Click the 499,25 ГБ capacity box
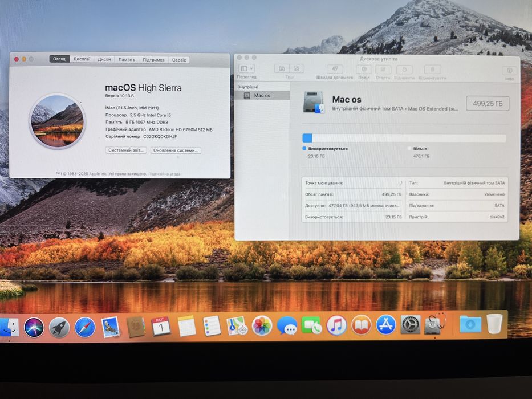This screenshot has width=532, height=399. tap(488, 104)
